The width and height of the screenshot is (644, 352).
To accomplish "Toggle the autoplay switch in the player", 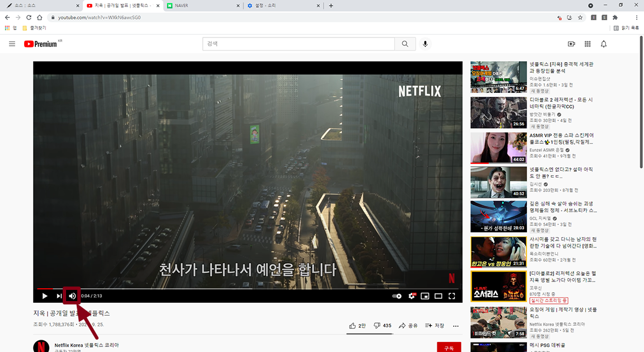I will (396, 296).
